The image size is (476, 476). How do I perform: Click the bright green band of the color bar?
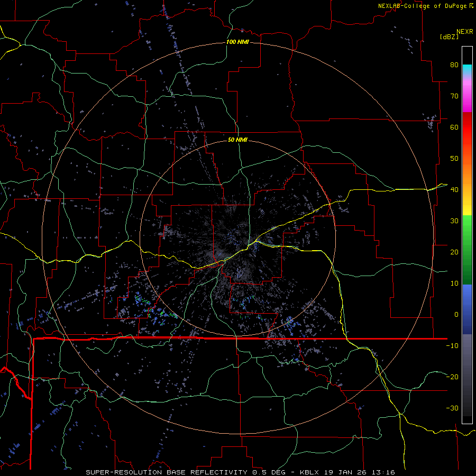click(x=467, y=226)
